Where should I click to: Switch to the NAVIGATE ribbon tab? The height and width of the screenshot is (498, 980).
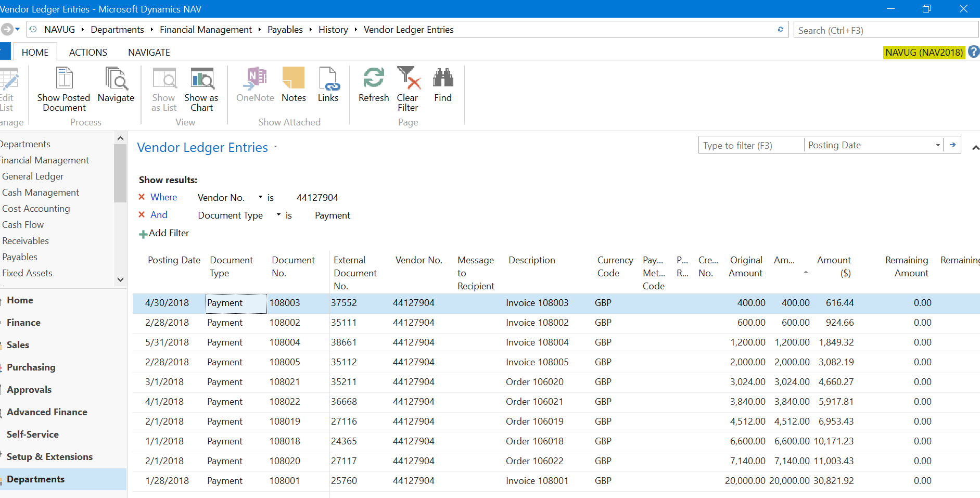coord(149,52)
